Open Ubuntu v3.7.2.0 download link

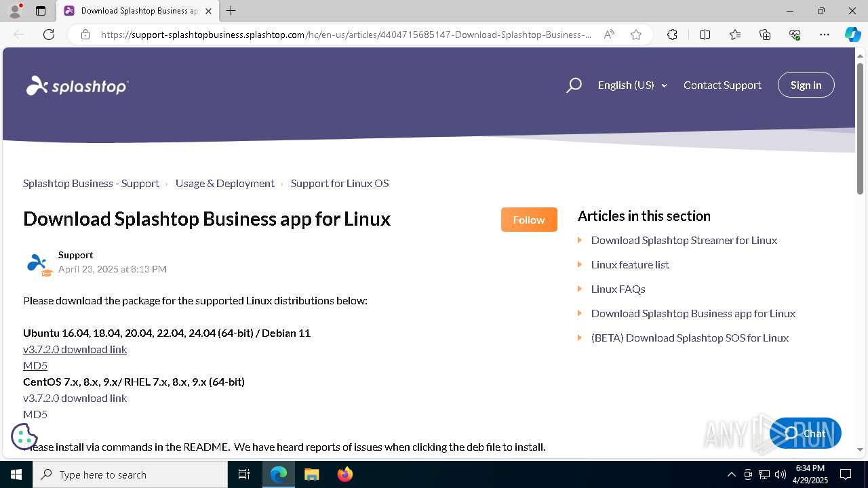pos(75,350)
